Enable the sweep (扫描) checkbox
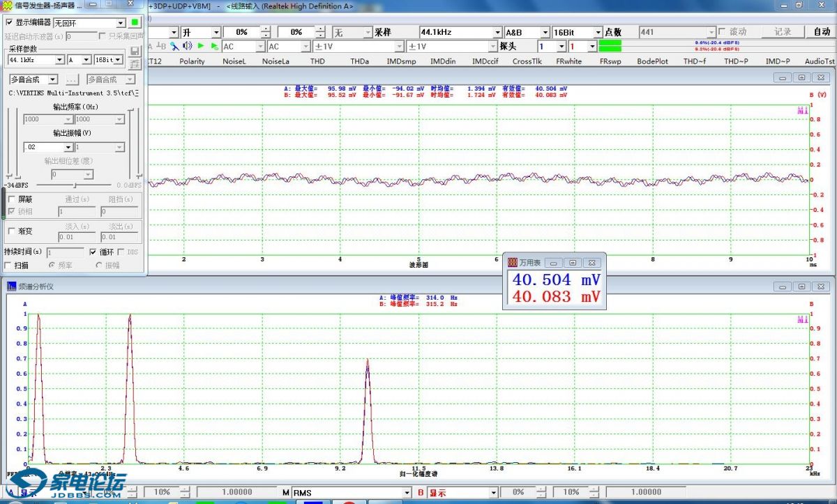This screenshot has height=504, width=837. pyautogui.click(x=8, y=265)
